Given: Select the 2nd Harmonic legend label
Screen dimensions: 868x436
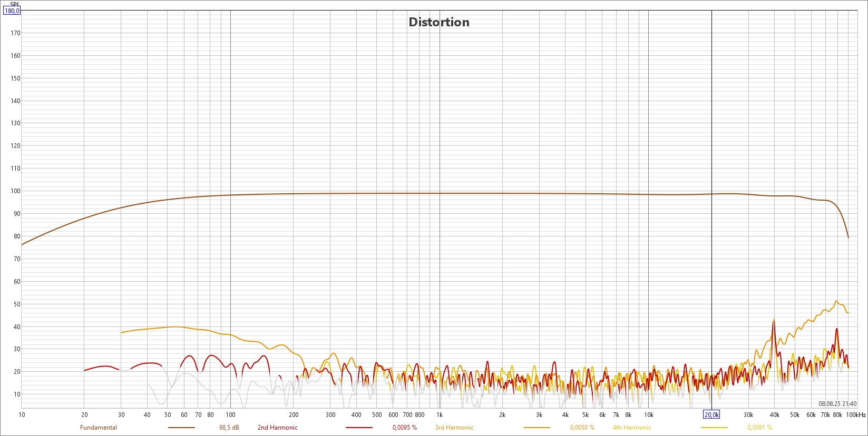Looking at the screenshot, I should (x=278, y=428).
